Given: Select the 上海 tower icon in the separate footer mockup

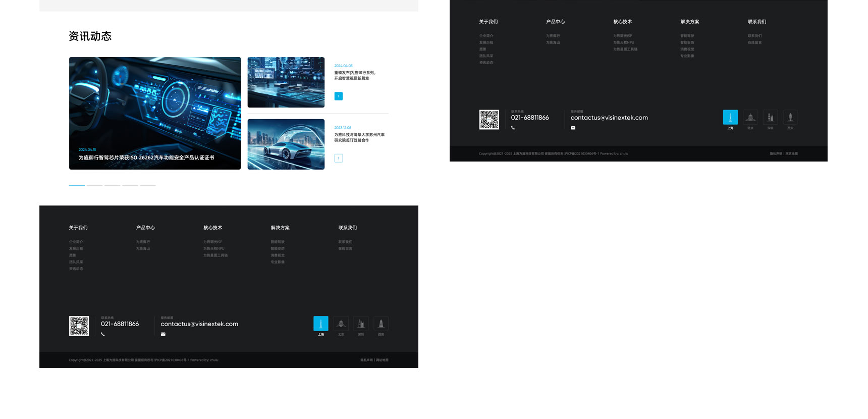Looking at the screenshot, I should (x=730, y=117).
